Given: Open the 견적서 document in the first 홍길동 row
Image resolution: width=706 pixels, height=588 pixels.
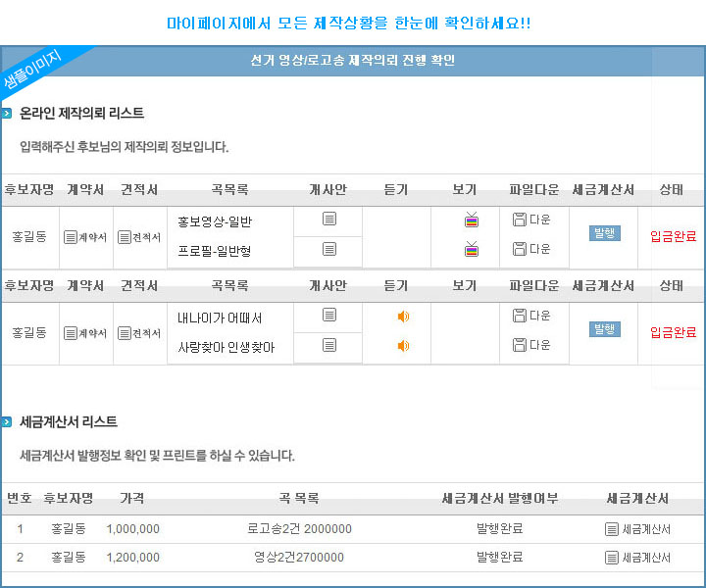Looking at the screenshot, I should coord(139,237).
